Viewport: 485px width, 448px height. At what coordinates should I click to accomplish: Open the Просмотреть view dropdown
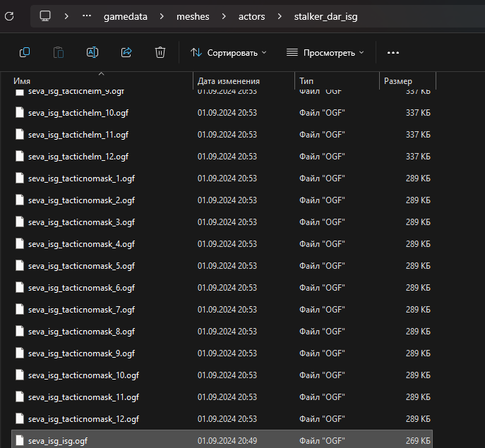point(325,52)
